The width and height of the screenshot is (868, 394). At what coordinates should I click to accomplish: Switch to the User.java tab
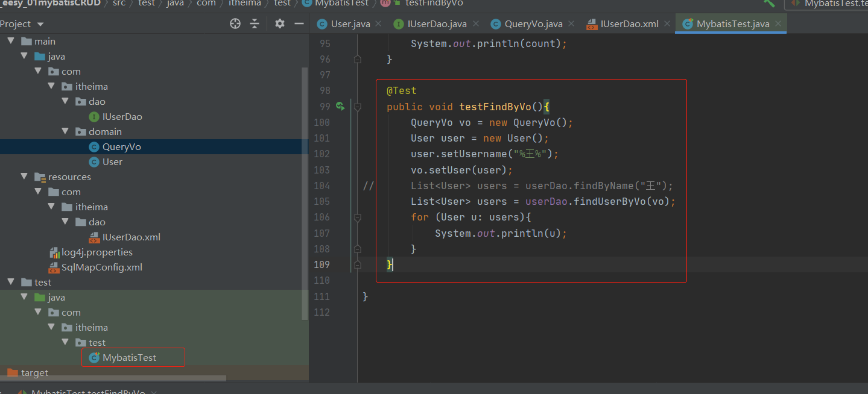350,23
